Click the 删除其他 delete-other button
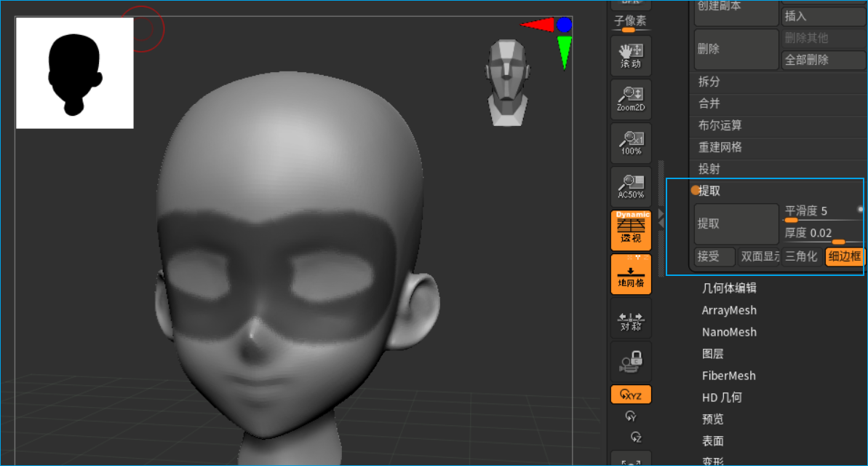Image resolution: width=868 pixels, height=466 pixels. pyautogui.click(x=823, y=39)
